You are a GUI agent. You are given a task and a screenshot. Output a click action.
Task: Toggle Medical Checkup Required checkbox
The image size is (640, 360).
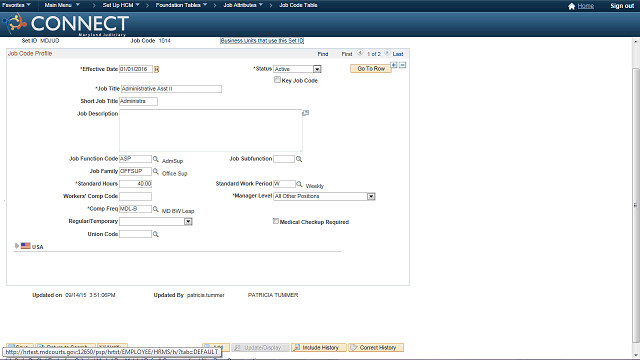click(276, 221)
